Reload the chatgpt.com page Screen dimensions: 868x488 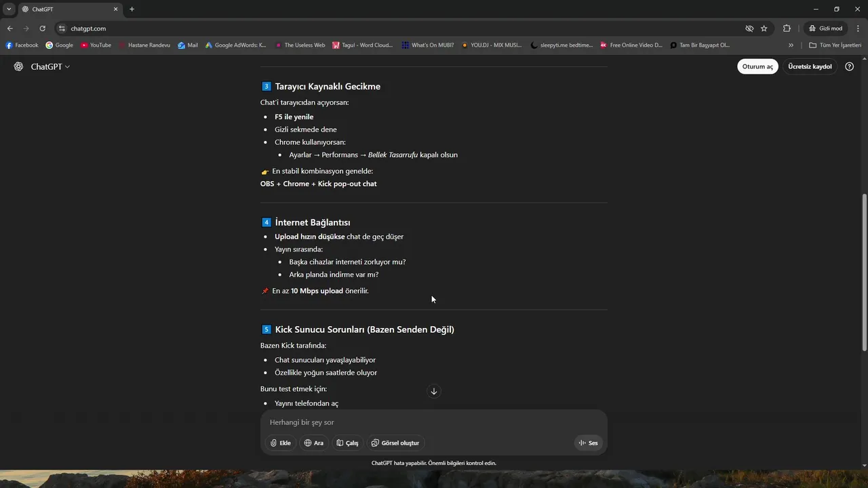click(42, 28)
